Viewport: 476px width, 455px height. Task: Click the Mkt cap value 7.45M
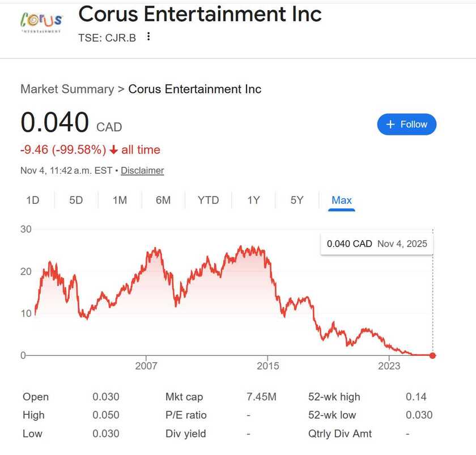(x=261, y=397)
